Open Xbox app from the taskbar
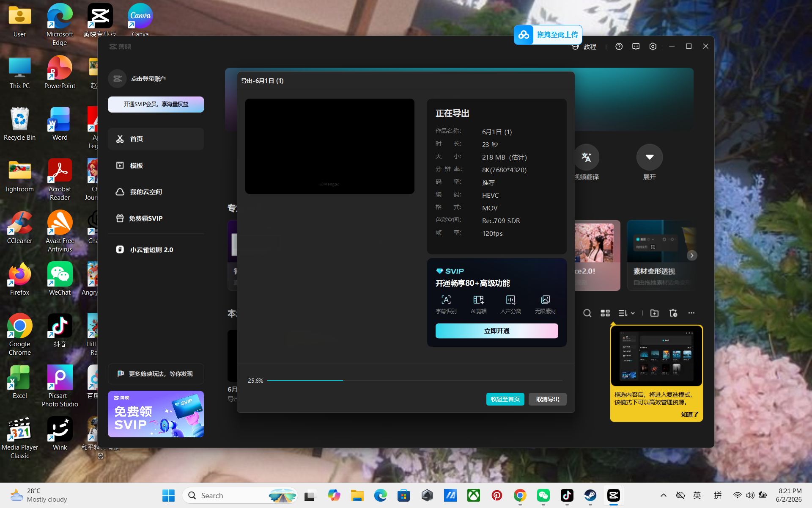Viewport: 812px width, 508px height. point(473,495)
